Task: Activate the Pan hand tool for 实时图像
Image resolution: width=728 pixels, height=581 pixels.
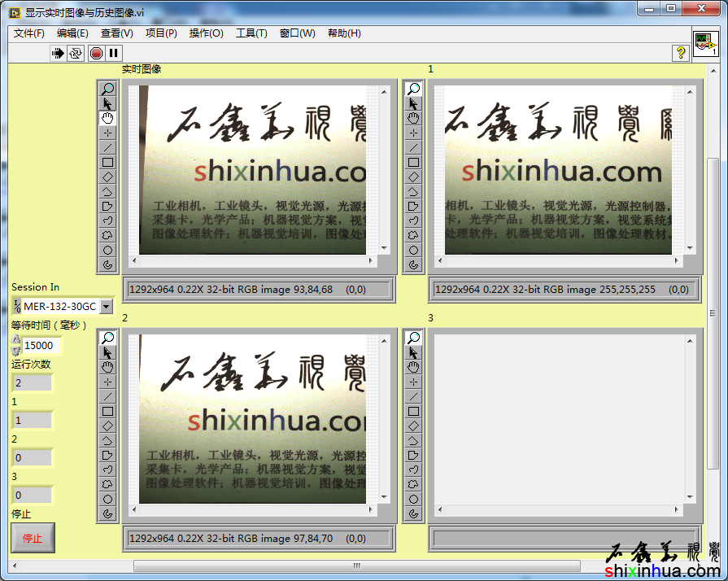Action: click(107, 118)
